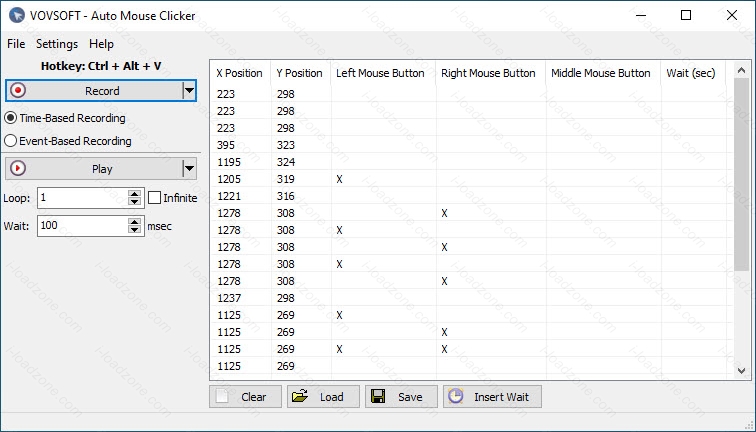Click the blank page icon on Clear

click(x=222, y=396)
